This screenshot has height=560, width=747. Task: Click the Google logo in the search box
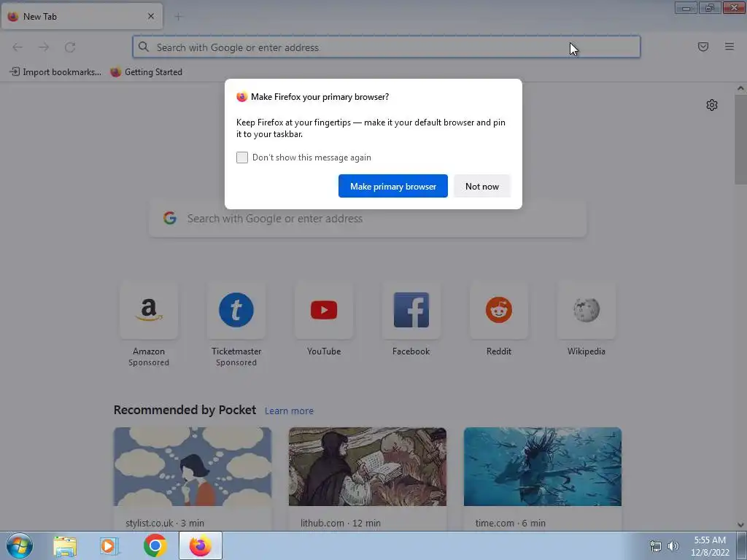170,218
